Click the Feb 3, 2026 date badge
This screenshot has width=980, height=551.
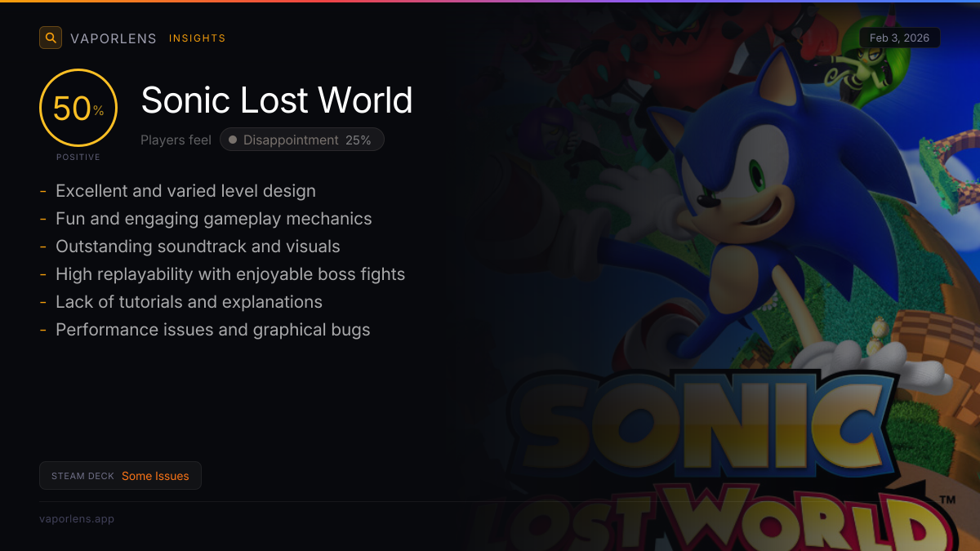pos(899,38)
